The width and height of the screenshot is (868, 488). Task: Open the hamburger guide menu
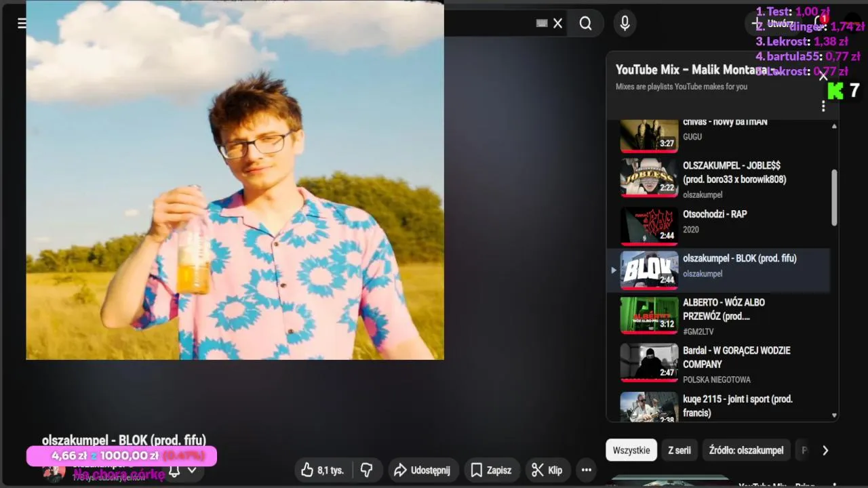tap(22, 24)
